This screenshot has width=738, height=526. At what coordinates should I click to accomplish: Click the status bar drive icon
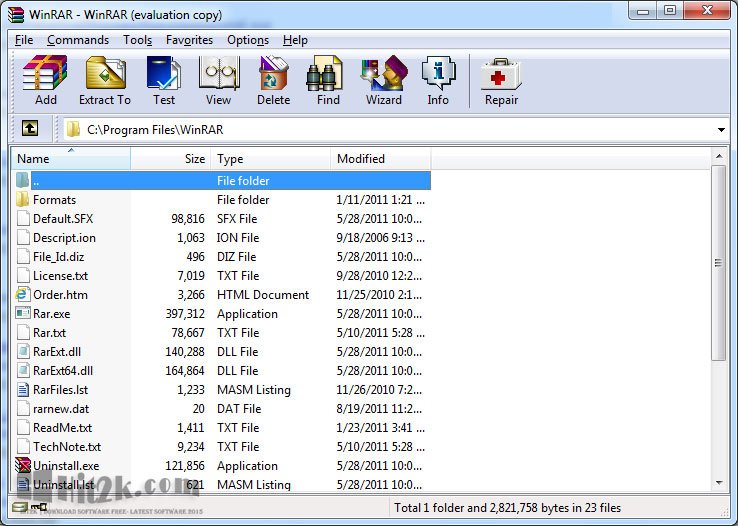[20, 507]
